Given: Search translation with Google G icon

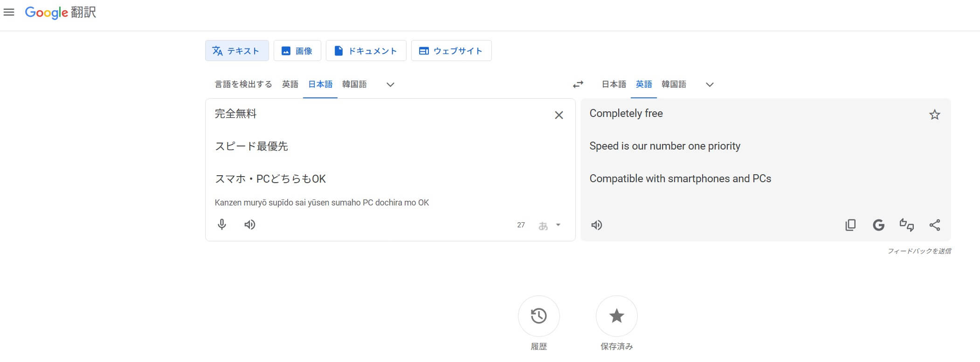Looking at the screenshot, I should coord(878,225).
